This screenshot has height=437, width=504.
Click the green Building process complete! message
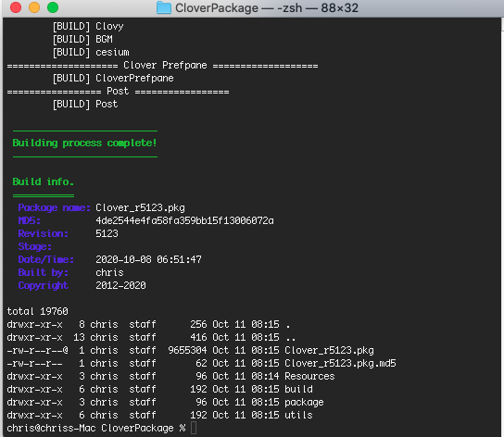pyautogui.click(x=84, y=143)
